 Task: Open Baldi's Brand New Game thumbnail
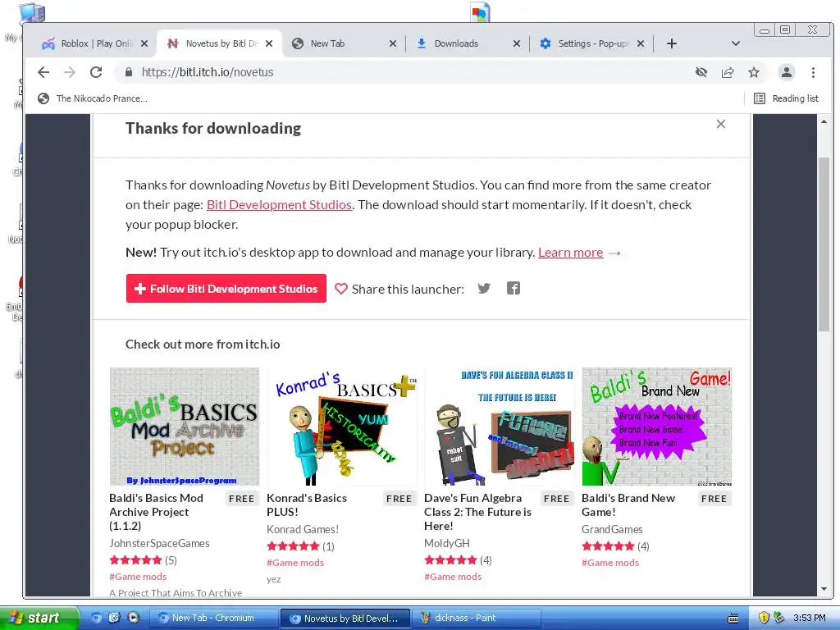click(x=657, y=427)
